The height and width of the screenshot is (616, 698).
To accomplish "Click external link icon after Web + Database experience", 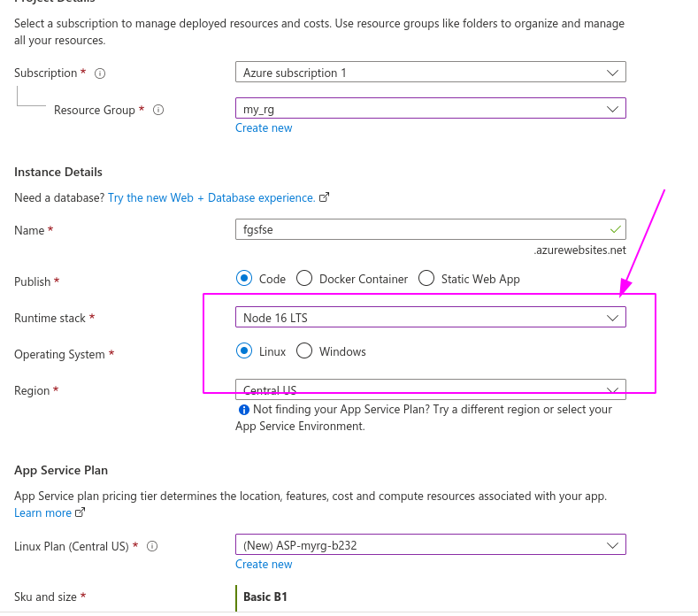I will coord(325,197).
